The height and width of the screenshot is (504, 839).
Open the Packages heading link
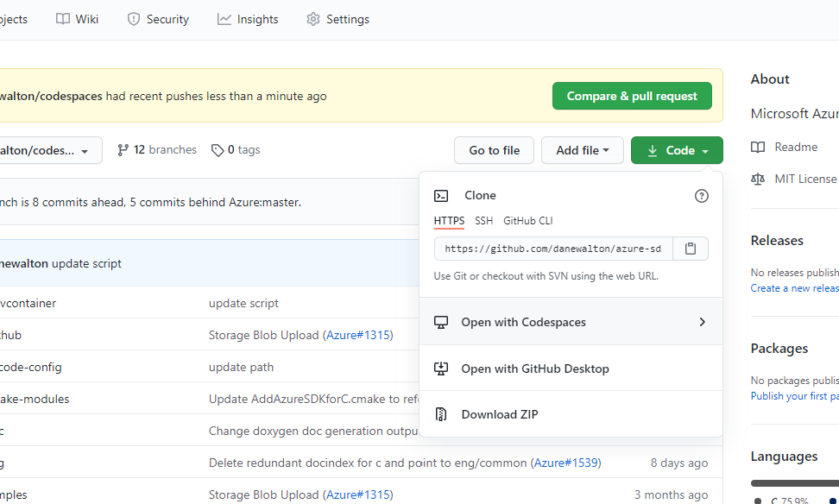tap(779, 349)
